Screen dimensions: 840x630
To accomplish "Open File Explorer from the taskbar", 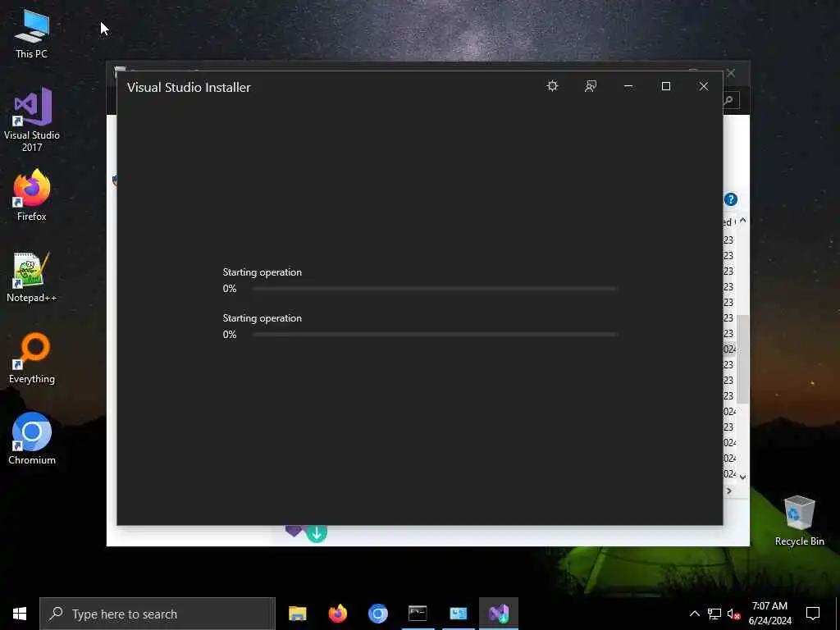I will pyautogui.click(x=297, y=614).
